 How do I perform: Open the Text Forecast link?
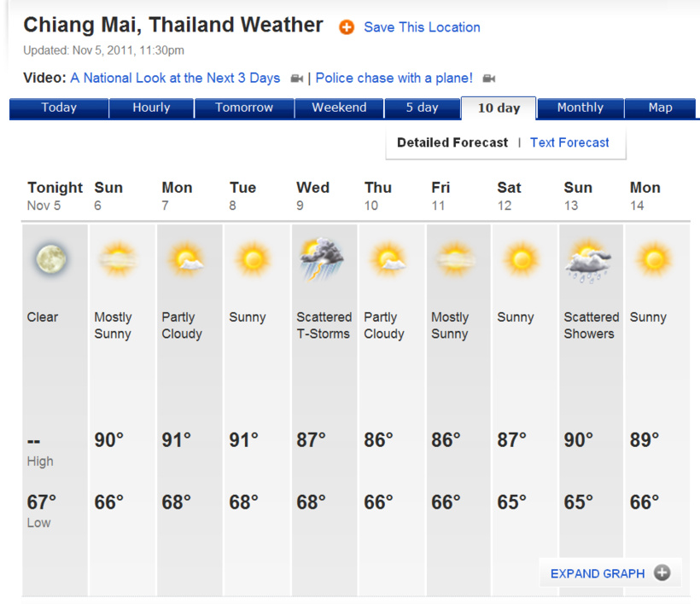tap(569, 143)
